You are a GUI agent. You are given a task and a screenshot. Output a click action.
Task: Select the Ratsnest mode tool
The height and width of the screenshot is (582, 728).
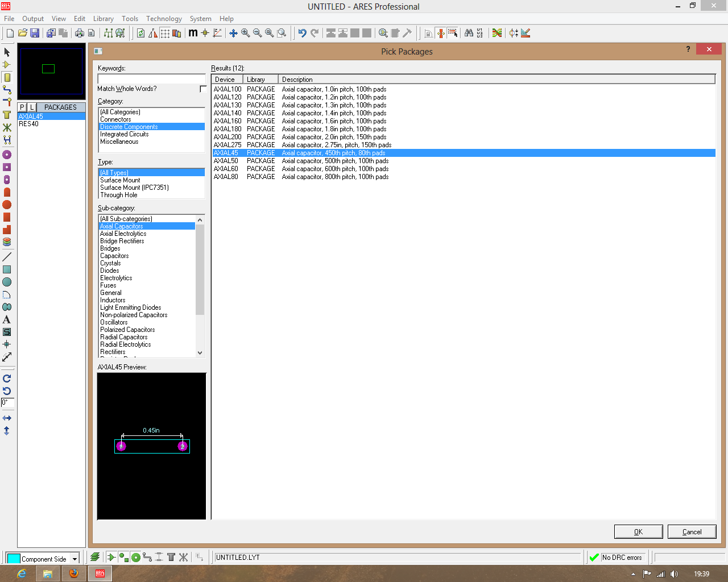(x=7, y=127)
